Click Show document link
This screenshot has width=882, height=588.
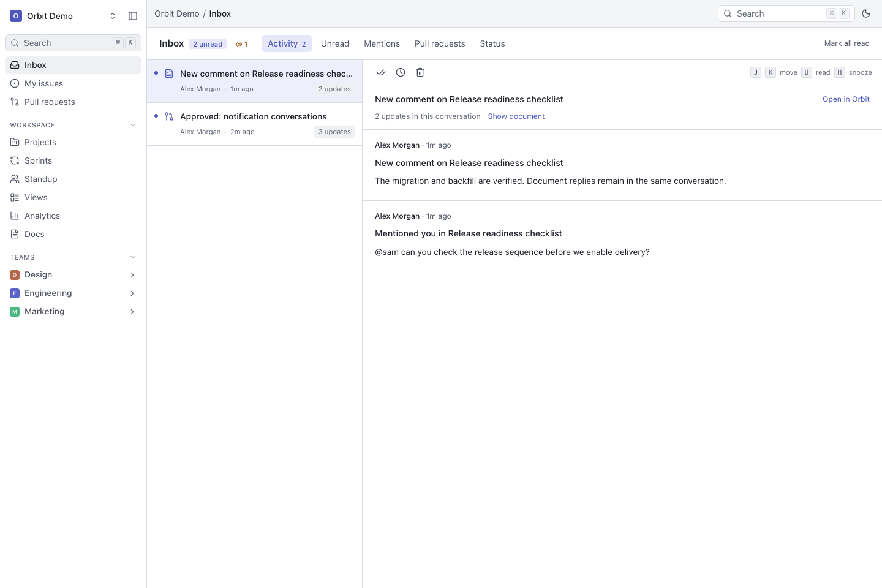click(x=516, y=116)
